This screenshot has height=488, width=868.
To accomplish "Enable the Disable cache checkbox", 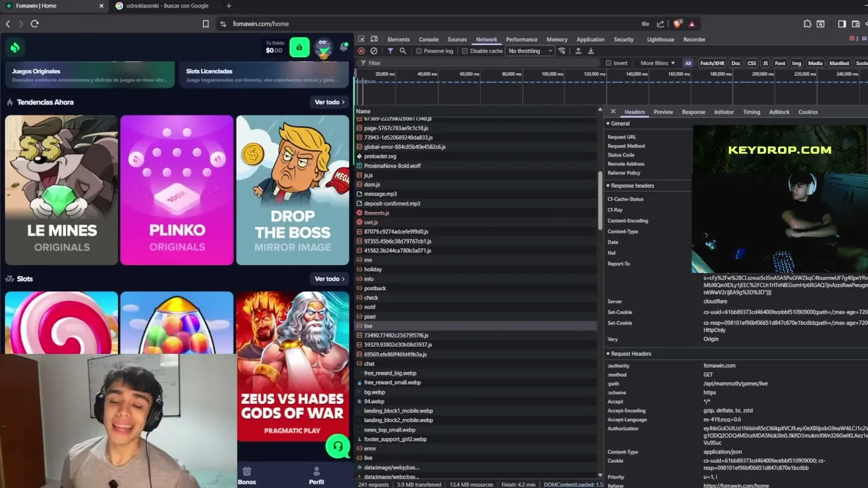I will [465, 51].
